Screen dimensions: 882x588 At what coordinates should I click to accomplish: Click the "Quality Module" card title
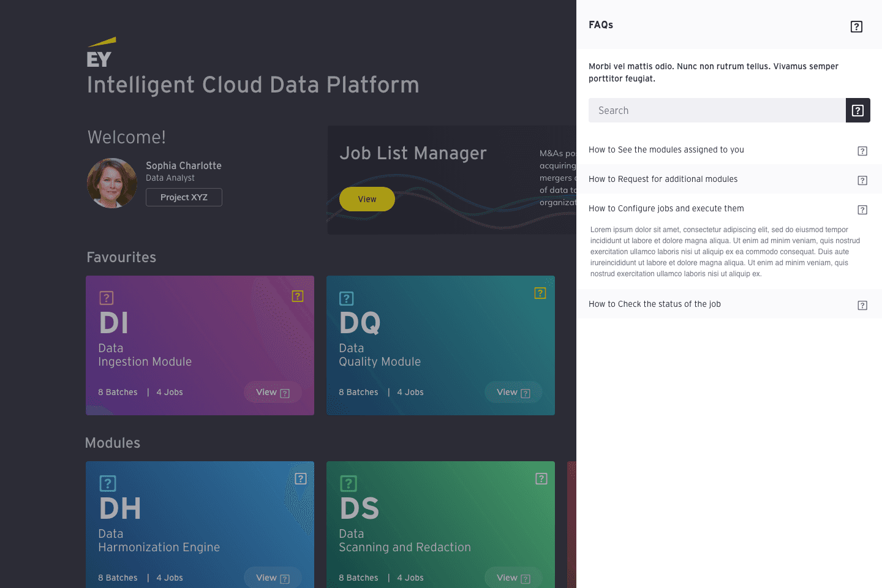click(380, 362)
